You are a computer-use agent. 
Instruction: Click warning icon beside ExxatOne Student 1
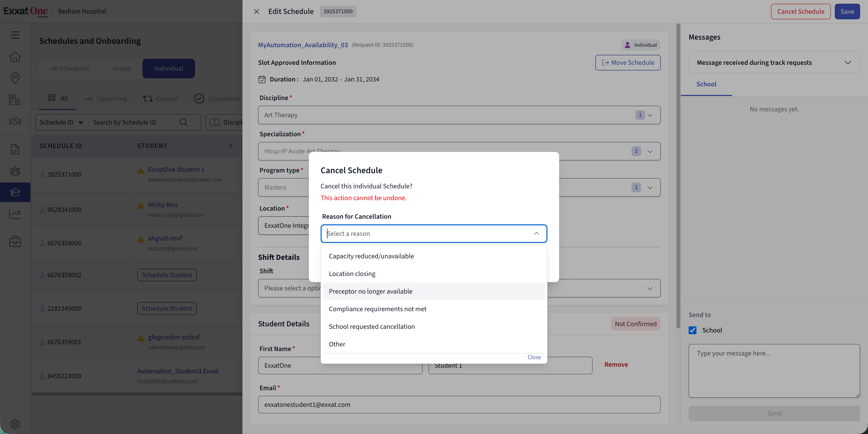tap(141, 171)
